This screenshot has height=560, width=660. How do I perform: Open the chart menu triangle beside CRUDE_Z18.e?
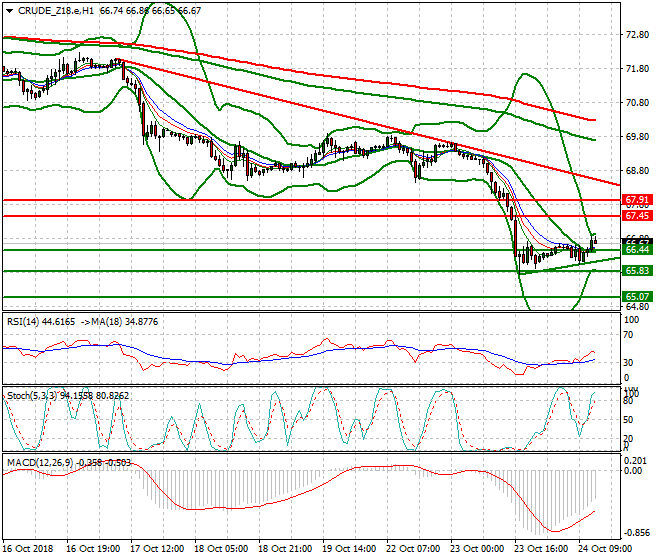click(x=9, y=11)
